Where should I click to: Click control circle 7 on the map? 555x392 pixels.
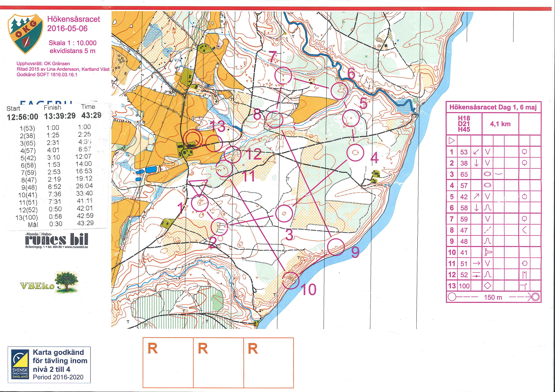point(284,75)
